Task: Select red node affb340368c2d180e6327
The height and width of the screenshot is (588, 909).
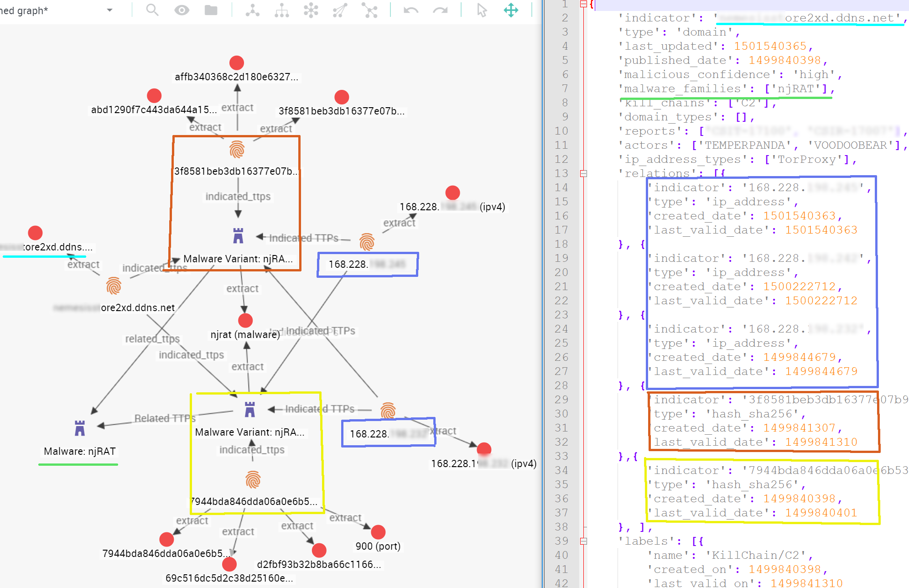Action: coord(236,62)
